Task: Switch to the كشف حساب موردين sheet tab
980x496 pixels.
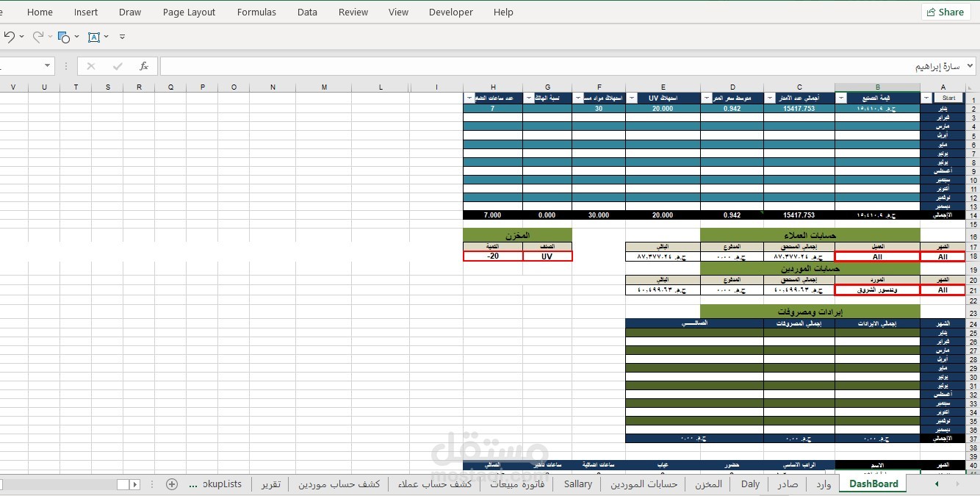Action: 339,484
